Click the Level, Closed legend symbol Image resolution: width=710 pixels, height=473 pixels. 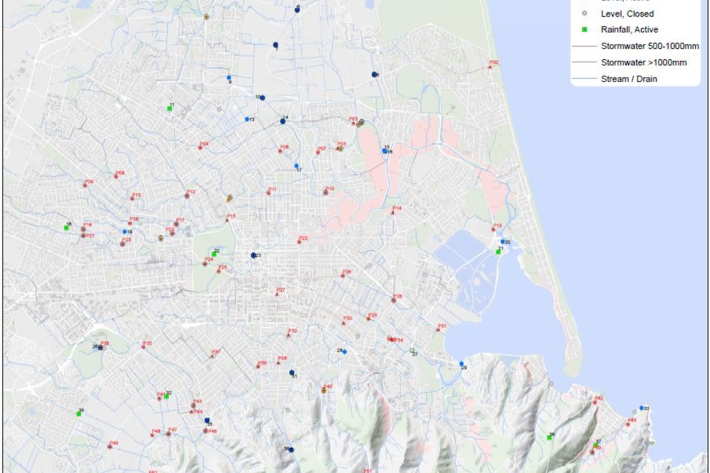point(583,15)
